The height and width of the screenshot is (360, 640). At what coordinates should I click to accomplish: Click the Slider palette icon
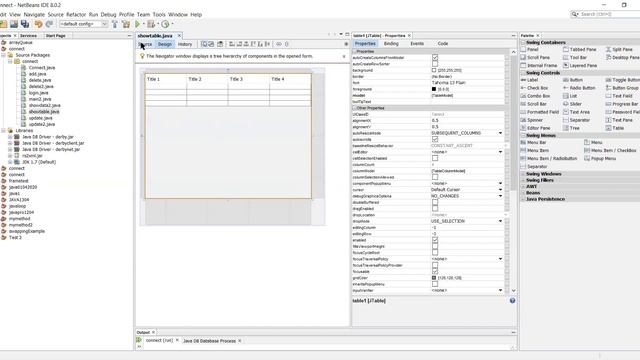point(565,104)
